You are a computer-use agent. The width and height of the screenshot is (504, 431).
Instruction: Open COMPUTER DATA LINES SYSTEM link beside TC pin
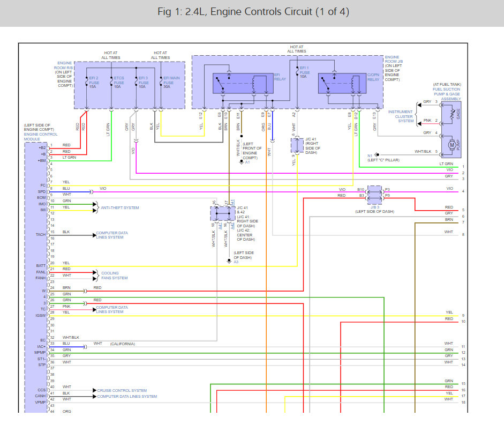click(x=112, y=310)
